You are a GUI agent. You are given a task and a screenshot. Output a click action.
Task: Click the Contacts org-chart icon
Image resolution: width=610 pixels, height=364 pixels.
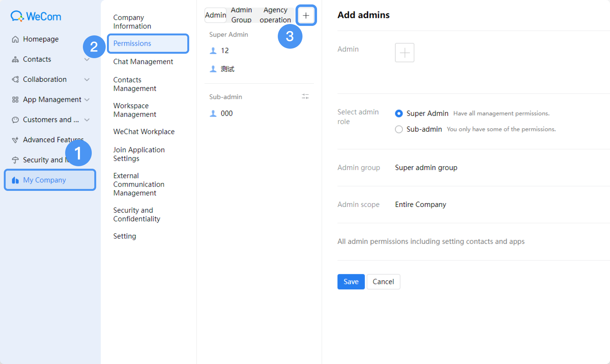15,59
